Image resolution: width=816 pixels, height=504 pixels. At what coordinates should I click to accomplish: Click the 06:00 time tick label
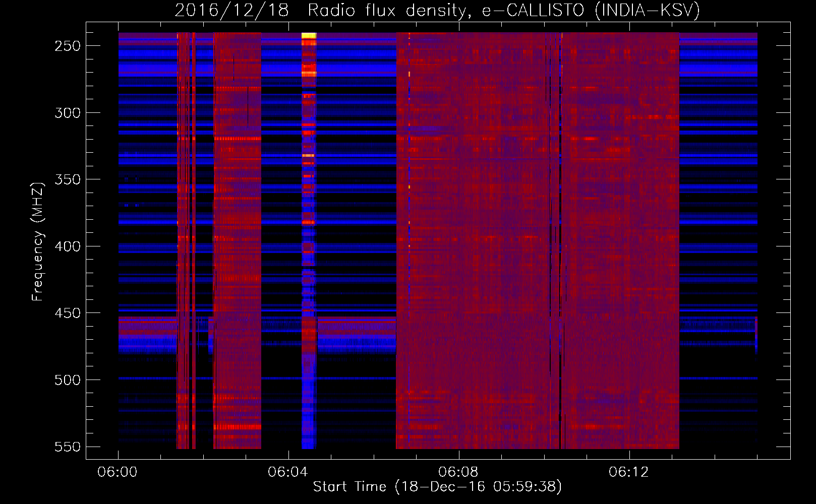[x=118, y=472]
